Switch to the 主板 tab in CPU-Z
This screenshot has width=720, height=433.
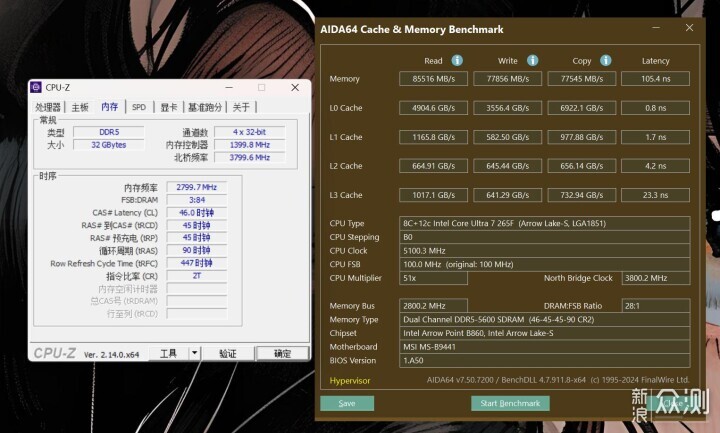80,107
